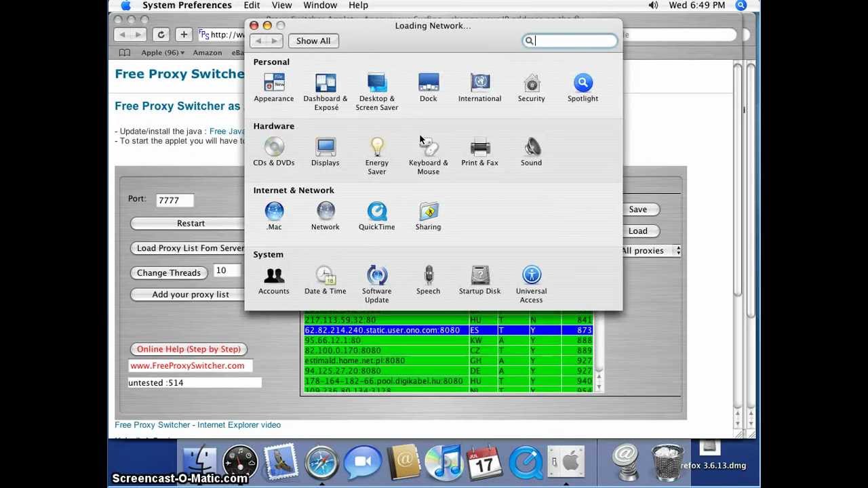Open Spotlight preferences
The image size is (868, 488).
583,88
